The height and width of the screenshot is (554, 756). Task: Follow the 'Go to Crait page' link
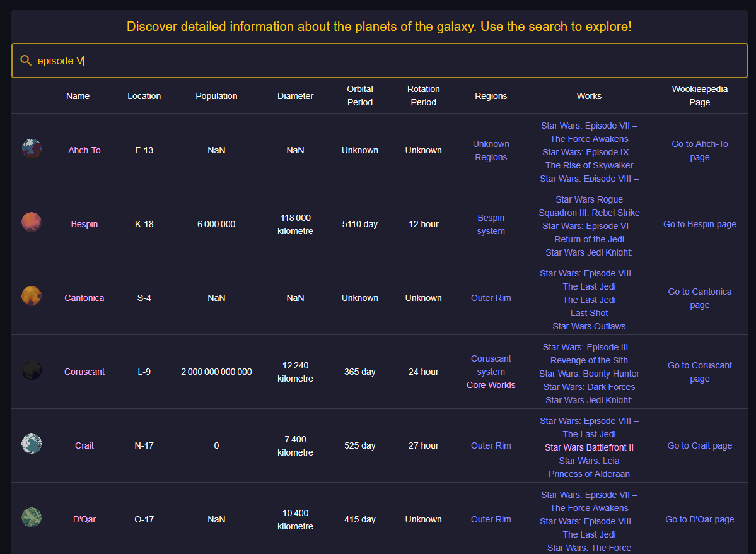click(x=700, y=445)
